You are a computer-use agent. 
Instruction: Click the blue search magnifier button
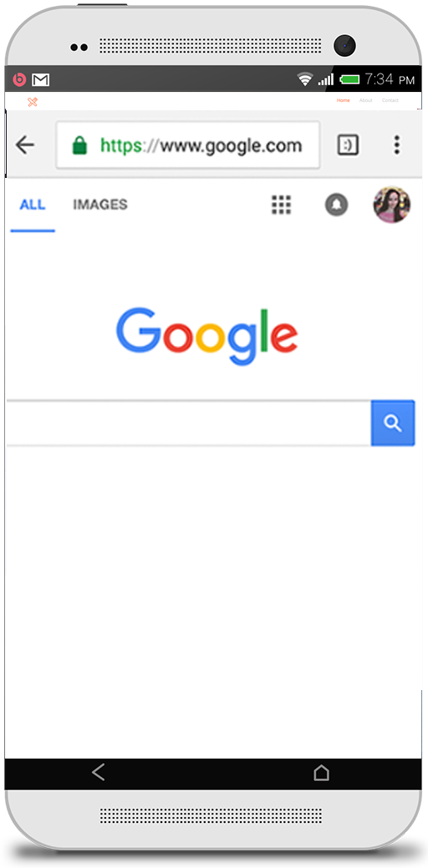393,423
